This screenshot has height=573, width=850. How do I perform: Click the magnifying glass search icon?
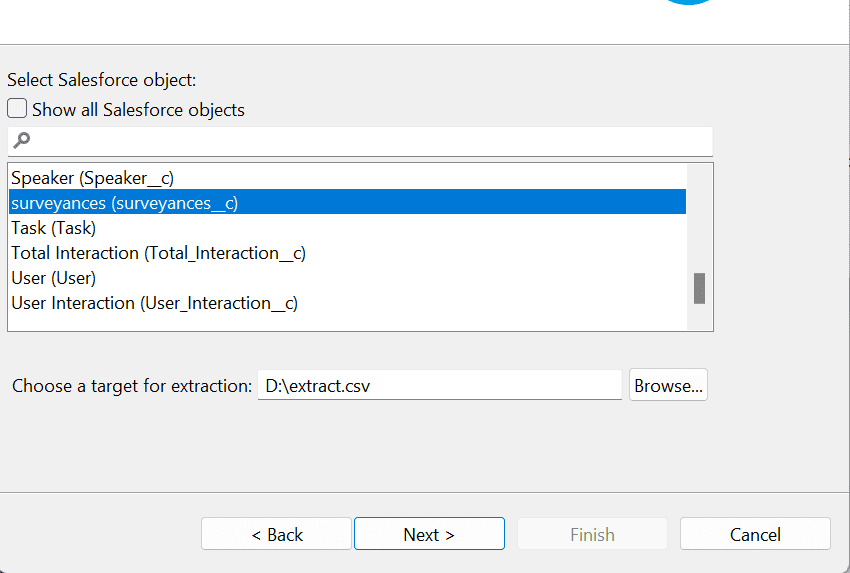tap(22, 141)
